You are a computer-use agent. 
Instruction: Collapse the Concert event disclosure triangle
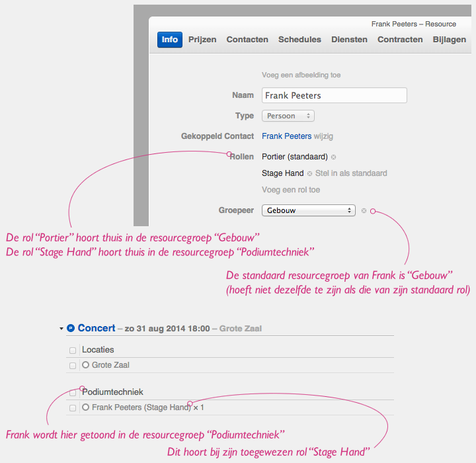pyautogui.click(x=61, y=328)
